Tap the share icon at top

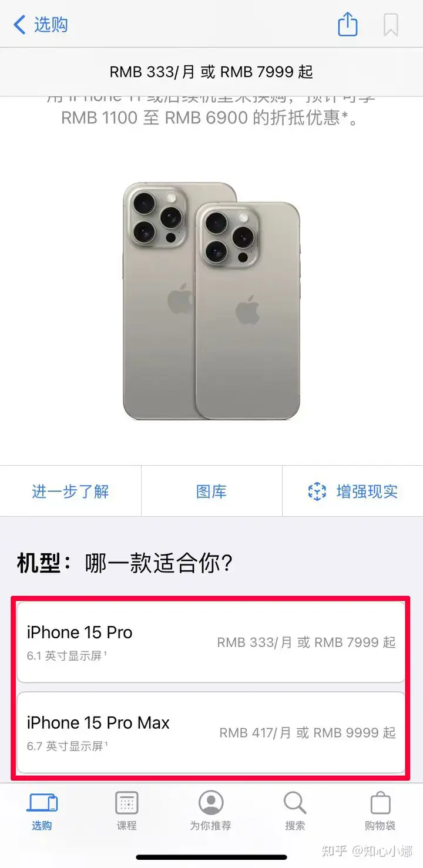click(347, 24)
